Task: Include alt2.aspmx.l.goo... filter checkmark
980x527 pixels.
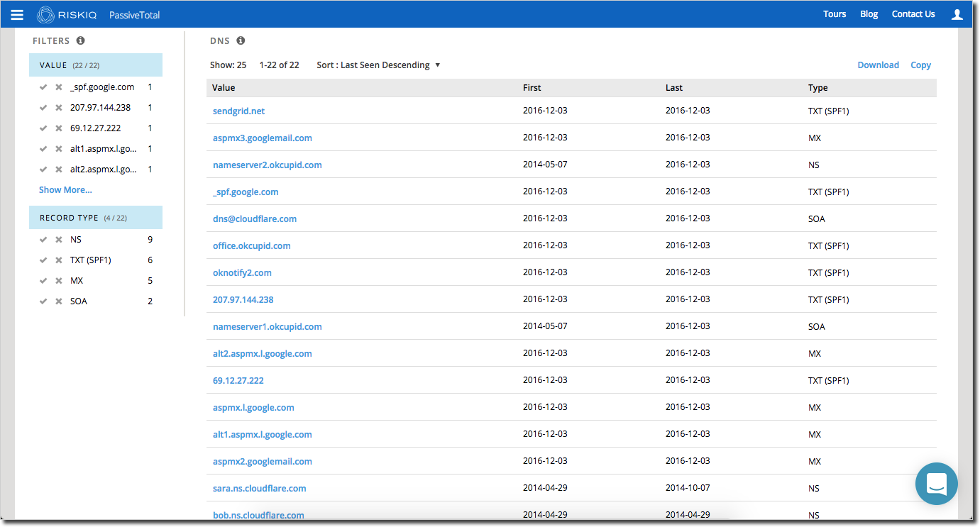Action: pos(43,170)
